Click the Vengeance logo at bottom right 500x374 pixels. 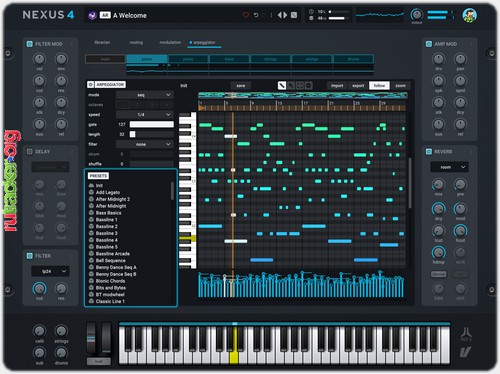click(466, 352)
